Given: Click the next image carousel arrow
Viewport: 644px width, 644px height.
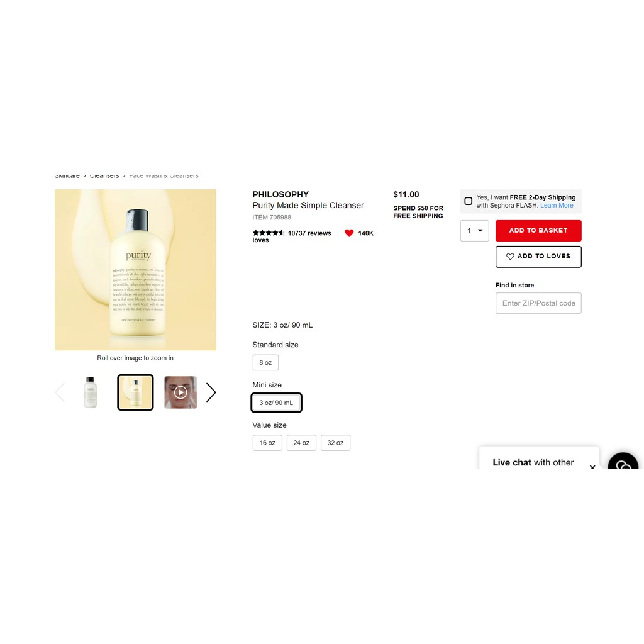Looking at the screenshot, I should pyautogui.click(x=211, y=392).
